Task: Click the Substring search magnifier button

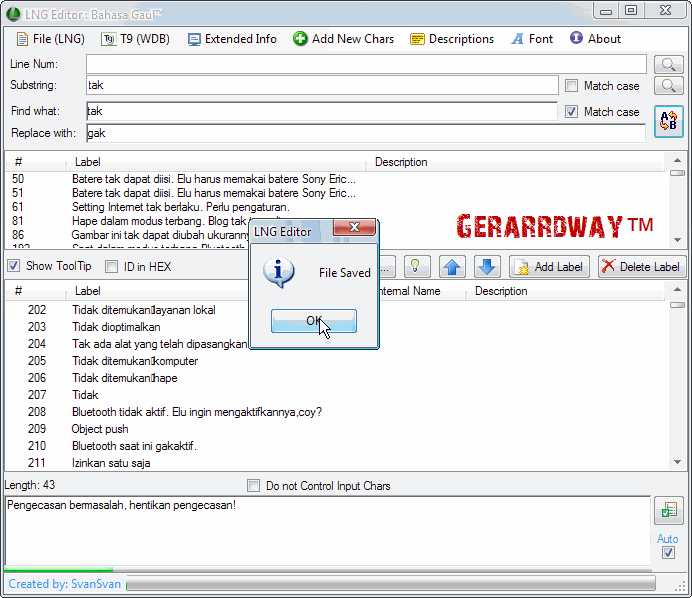Action: 667,86
